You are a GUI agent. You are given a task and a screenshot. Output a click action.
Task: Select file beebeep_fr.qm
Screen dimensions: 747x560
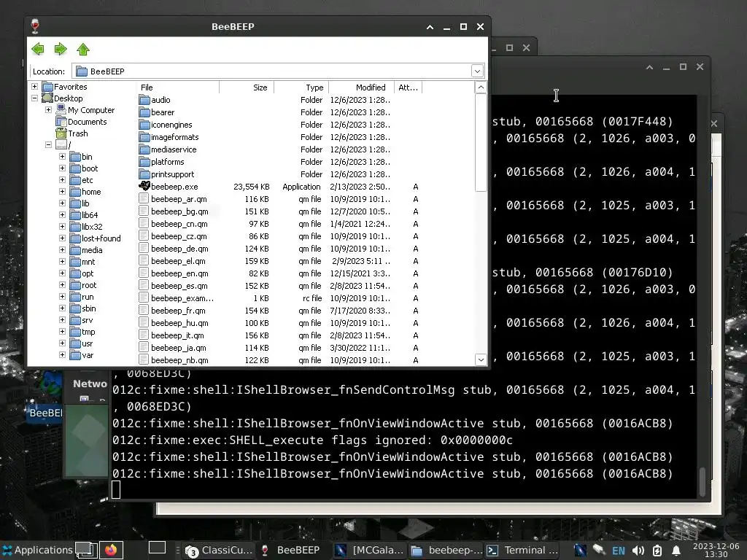[178, 311]
